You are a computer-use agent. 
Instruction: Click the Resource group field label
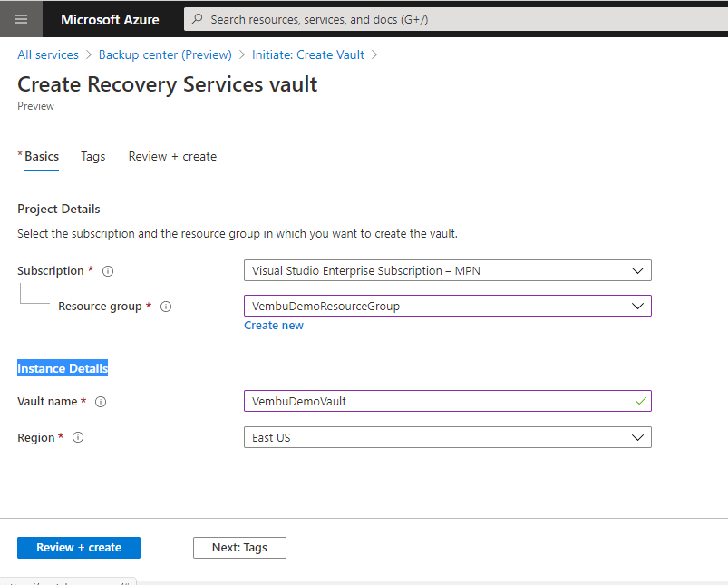[100, 307]
